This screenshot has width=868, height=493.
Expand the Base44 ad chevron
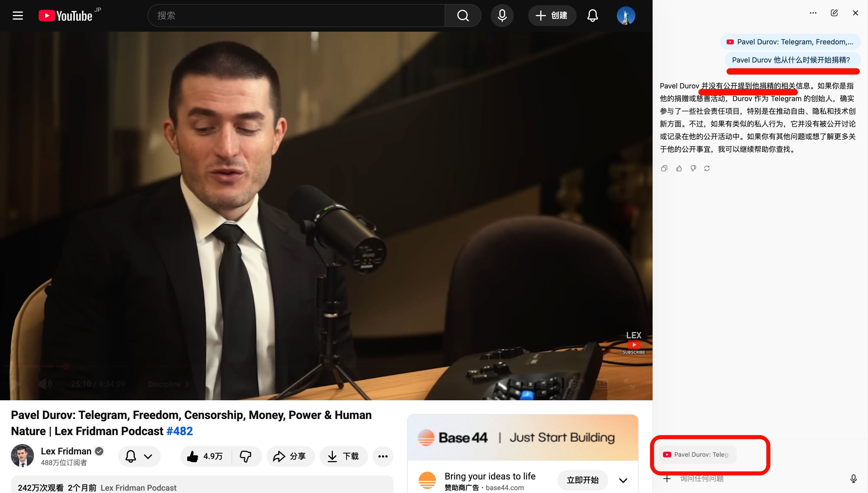point(623,480)
